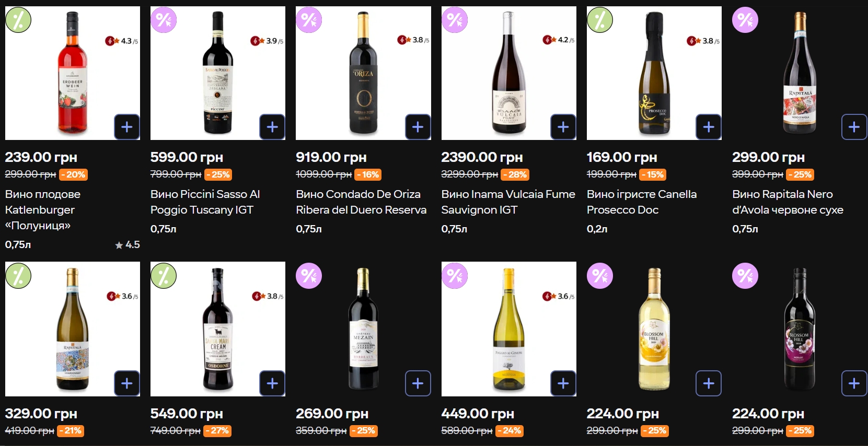The width and height of the screenshot is (868, 446).
Task: Click the Condado De Oriza bottle image
Action: tap(363, 73)
